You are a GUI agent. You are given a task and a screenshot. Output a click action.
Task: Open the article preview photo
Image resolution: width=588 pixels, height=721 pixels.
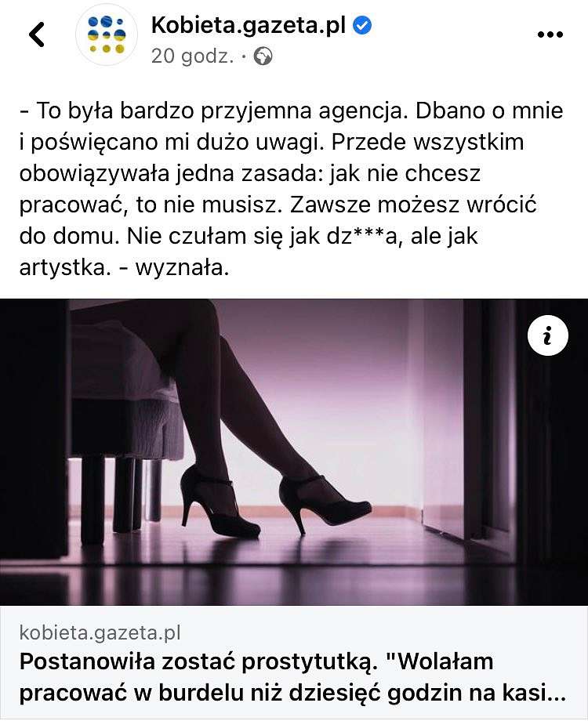coord(294,452)
